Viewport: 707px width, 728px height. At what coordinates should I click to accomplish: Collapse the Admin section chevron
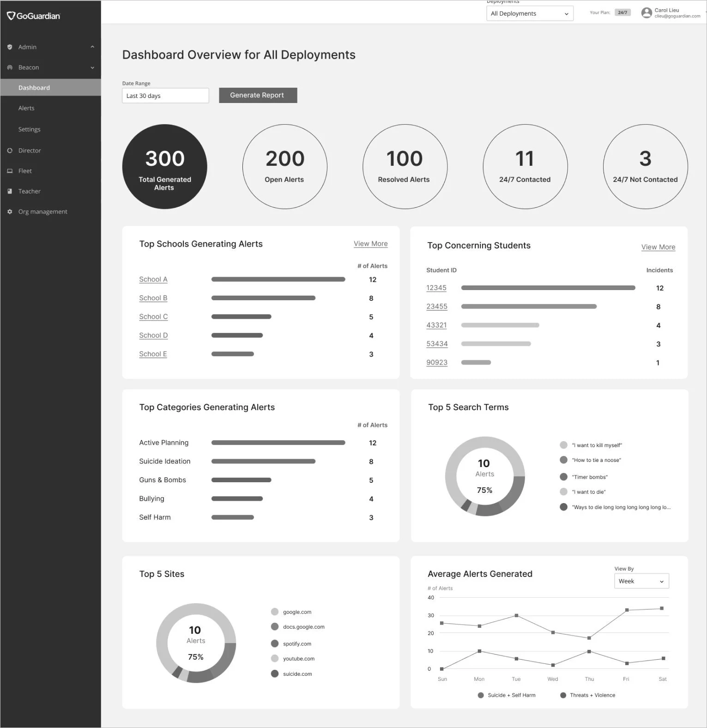92,47
